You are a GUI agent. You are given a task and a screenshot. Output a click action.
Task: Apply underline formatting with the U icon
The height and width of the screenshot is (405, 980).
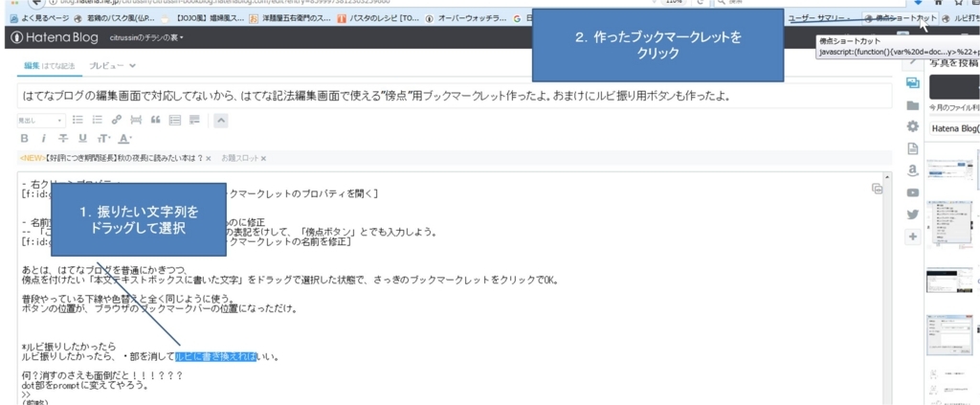[x=82, y=139]
